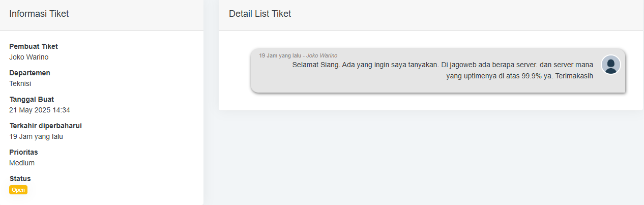Click the Detail List Tiket header
Screen dimensions: 644x205
click(x=260, y=14)
